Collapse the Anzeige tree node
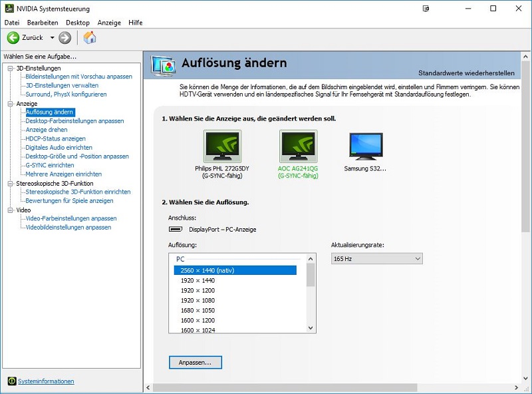This screenshot has height=394, width=532. point(11,104)
